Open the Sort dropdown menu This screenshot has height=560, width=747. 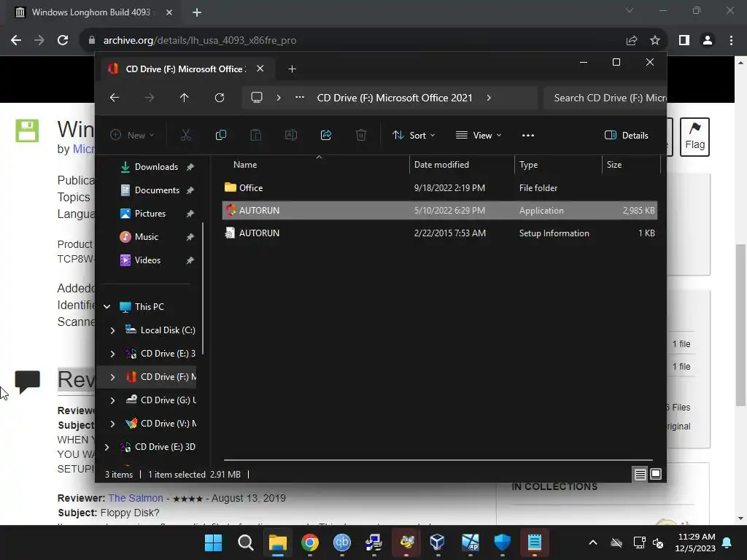tap(414, 135)
